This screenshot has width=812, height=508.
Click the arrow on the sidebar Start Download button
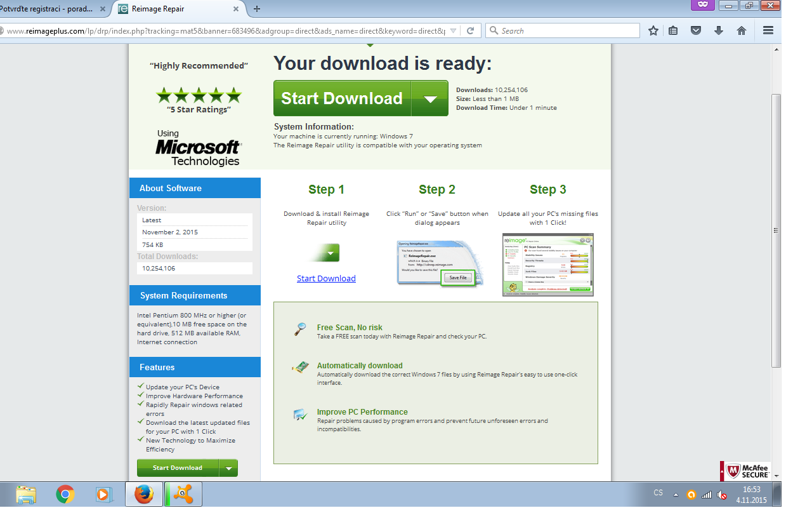click(228, 468)
